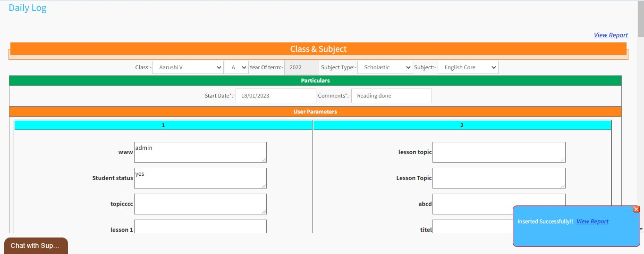The image size is (644, 254).
Task: Click the Start Date input field
Action: pyautogui.click(x=276, y=96)
